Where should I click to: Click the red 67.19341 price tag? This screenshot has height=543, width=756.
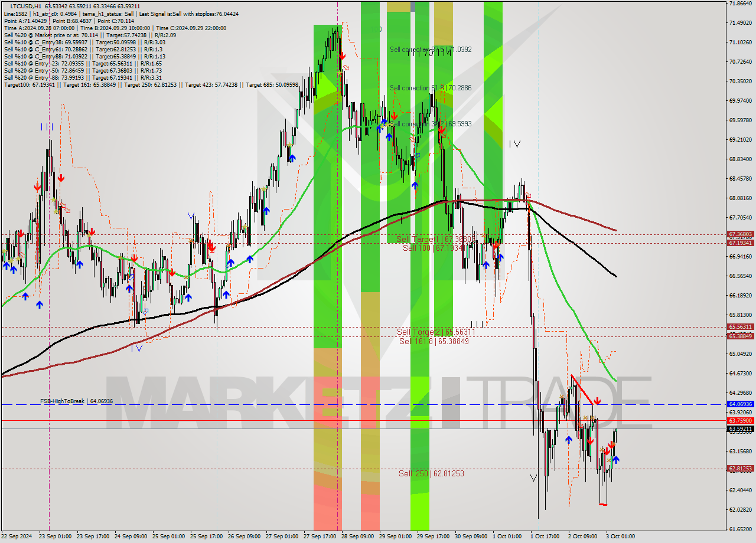[740, 243]
